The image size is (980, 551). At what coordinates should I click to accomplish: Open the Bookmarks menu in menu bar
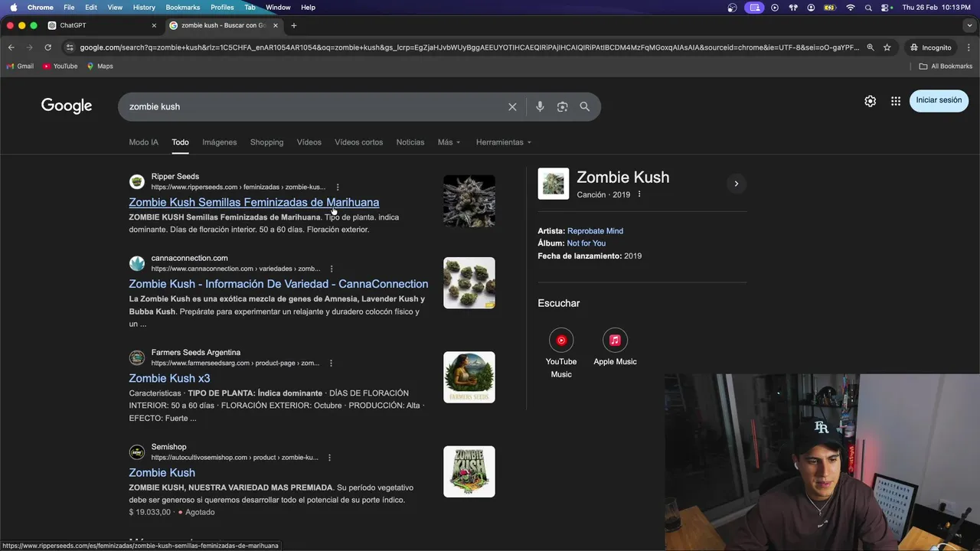coord(182,7)
